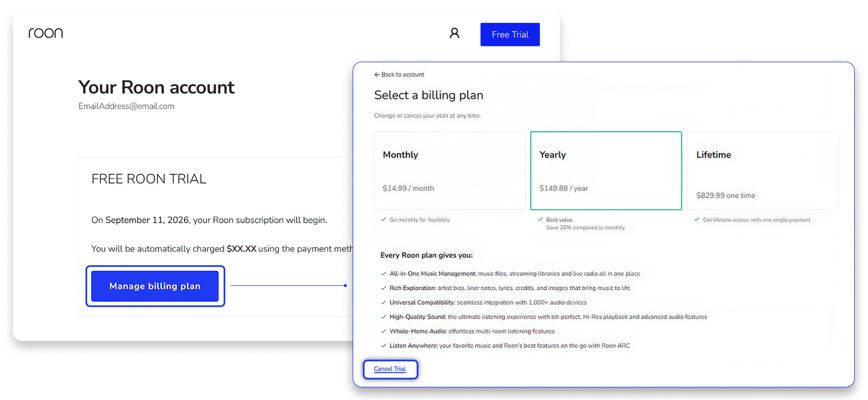Viewport: 868px width, 400px height.
Task: Click the $XX.XX charge amount text
Action: (242, 249)
